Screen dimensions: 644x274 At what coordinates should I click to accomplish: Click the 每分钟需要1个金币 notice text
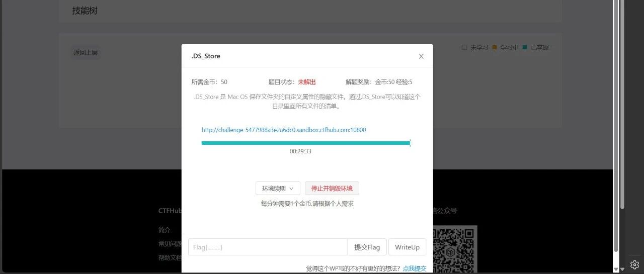(x=307, y=204)
